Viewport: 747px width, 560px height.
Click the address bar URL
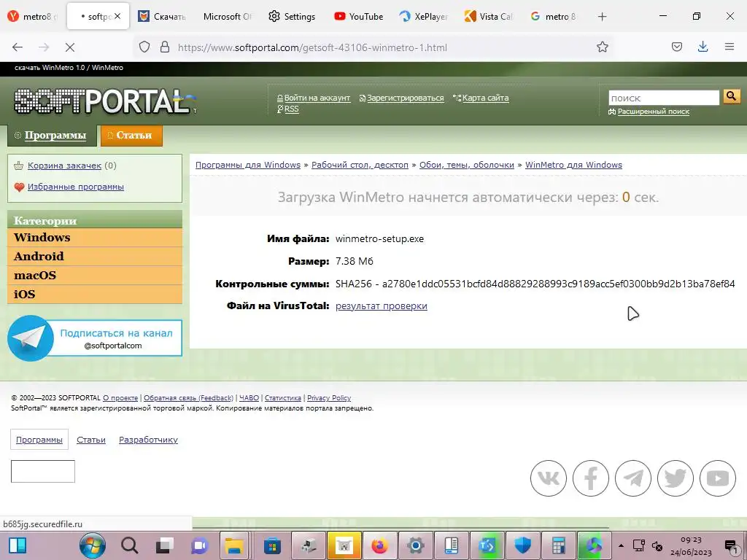pos(312,47)
